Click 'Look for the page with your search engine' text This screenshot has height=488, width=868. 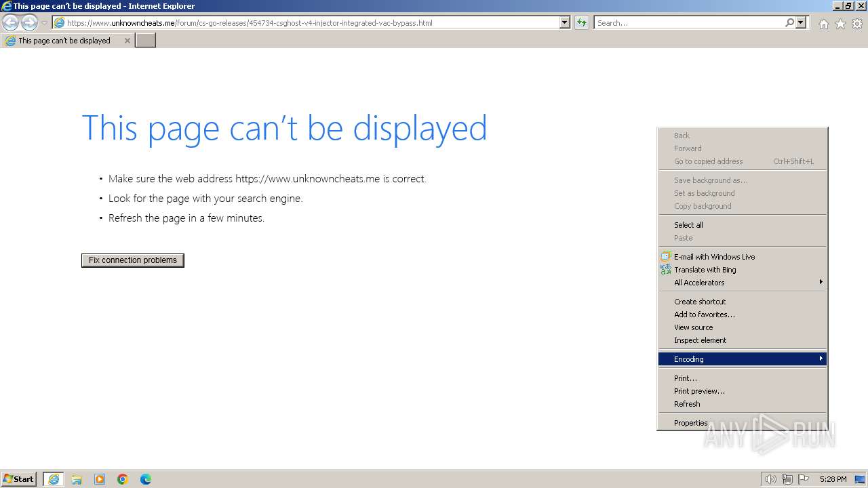[x=205, y=199]
